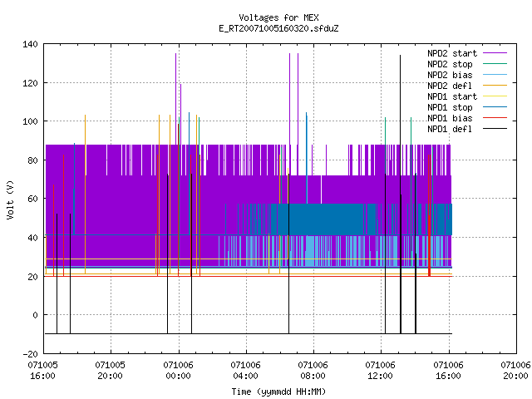Click the purple NPD2 start legend line
The height and width of the screenshot is (399, 532).
495,53
